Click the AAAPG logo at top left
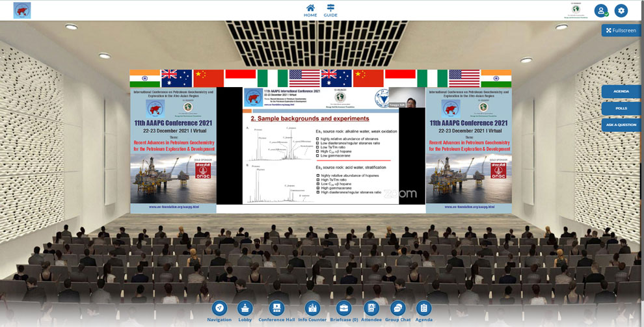 click(x=21, y=10)
